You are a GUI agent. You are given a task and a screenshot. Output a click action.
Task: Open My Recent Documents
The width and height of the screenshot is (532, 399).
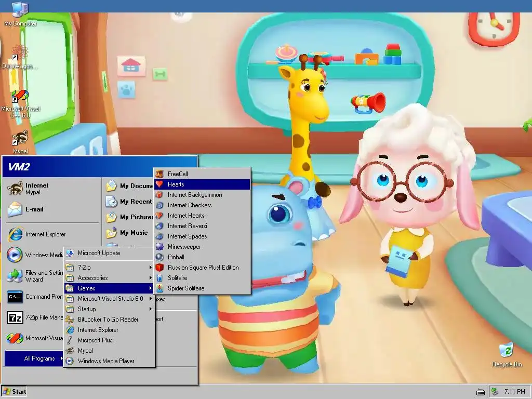[x=129, y=202]
